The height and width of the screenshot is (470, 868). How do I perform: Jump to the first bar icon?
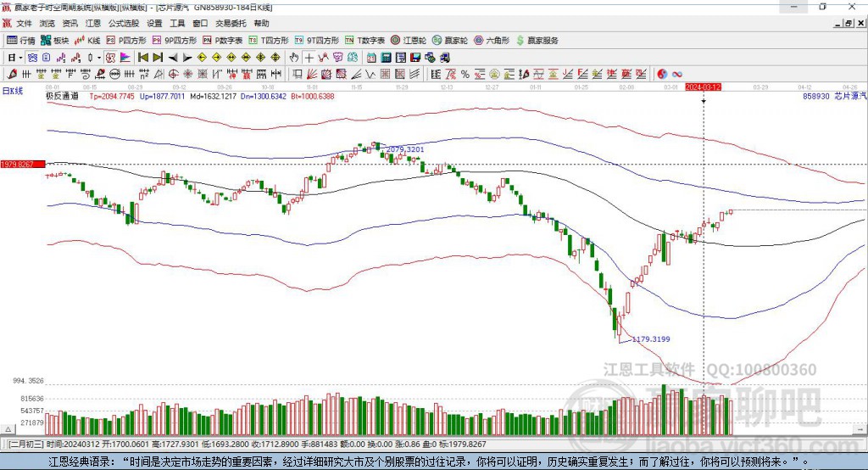coord(143,58)
